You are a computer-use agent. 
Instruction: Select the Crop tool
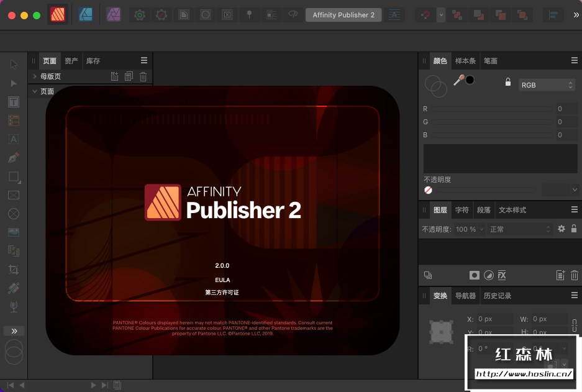pyautogui.click(x=13, y=269)
